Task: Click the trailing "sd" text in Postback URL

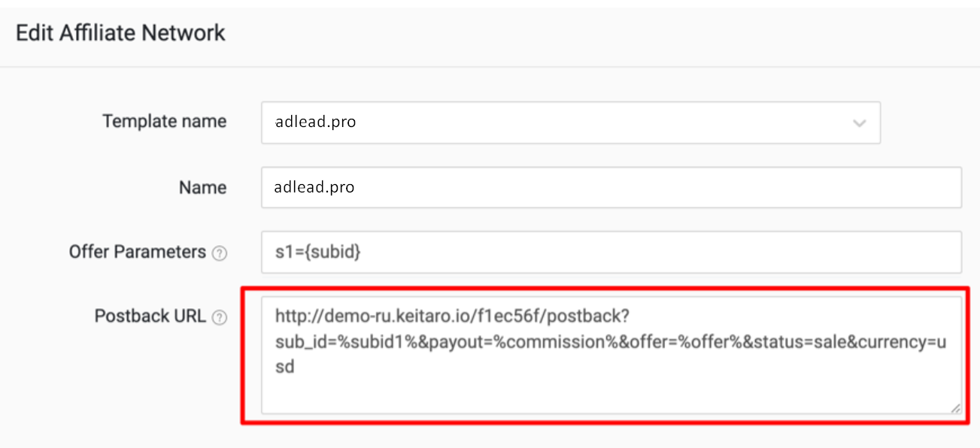Action: point(284,368)
